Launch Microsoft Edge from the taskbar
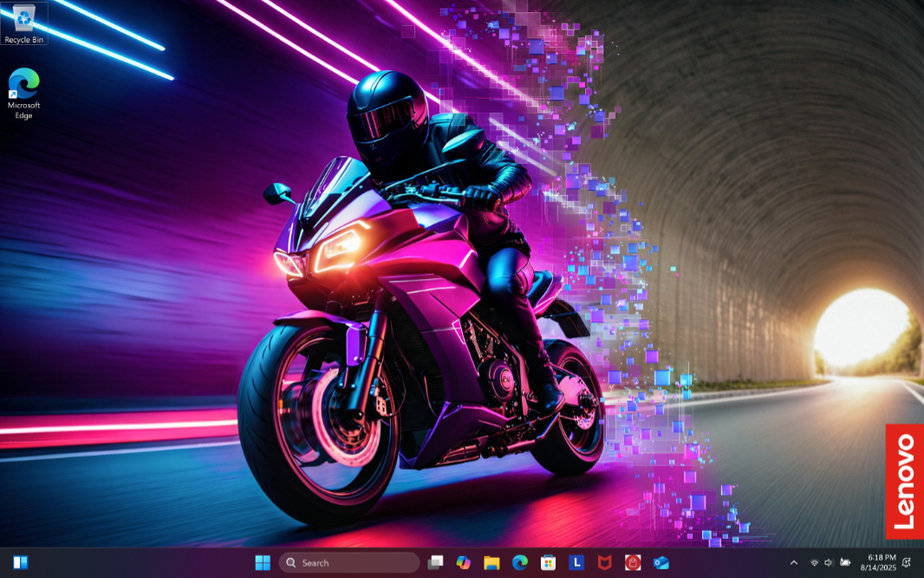 pyautogui.click(x=519, y=562)
